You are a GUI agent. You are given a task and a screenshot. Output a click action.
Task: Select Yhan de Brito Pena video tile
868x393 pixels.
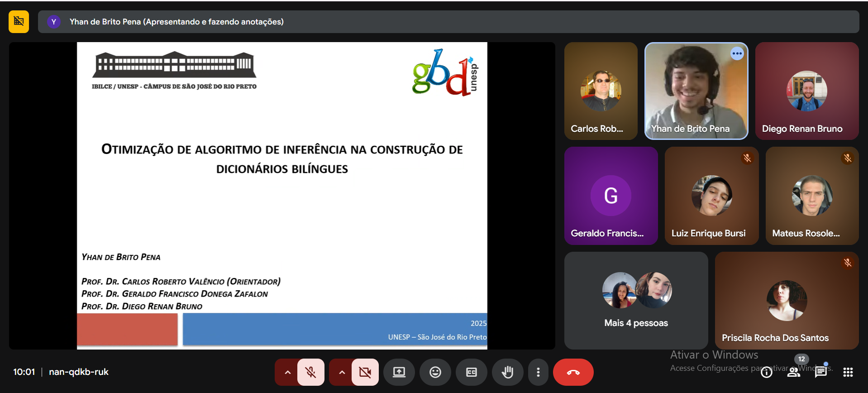point(696,91)
